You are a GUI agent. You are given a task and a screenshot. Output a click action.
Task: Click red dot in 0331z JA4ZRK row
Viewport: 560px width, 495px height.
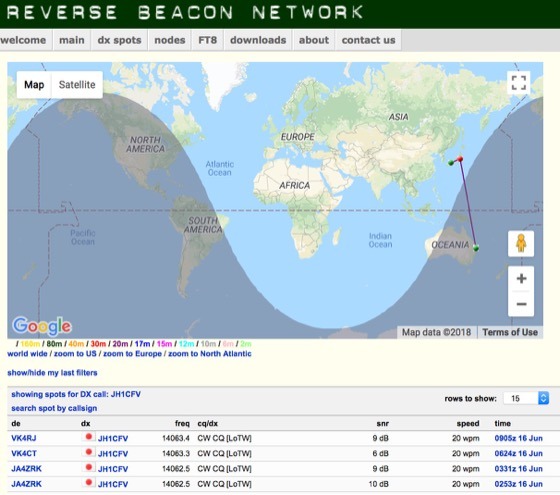pos(89,467)
